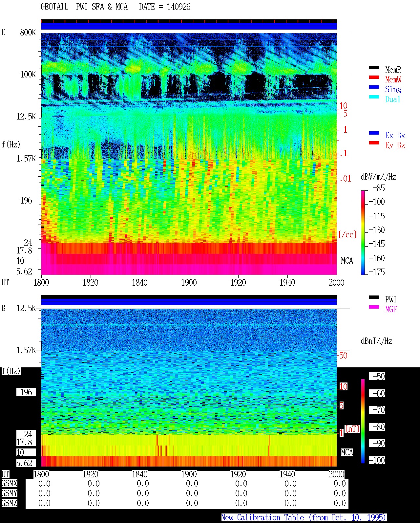The width and height of the screenshot is (420, 523).
Task: Click the 1840 tick under the B panel
Action: [x=139, y=474]
